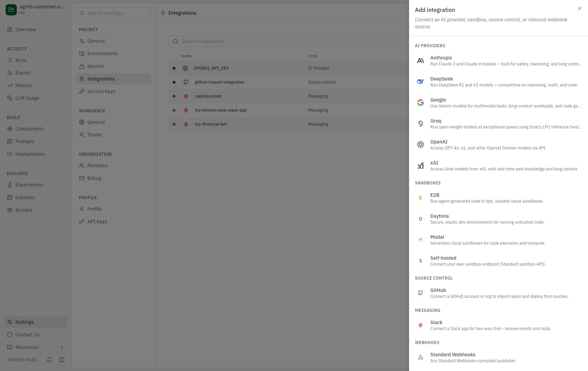Image resolution: width=588 pixels, height=371 pixels.
Task: Click Slack icon in capitals-state row
Action: 186,96
